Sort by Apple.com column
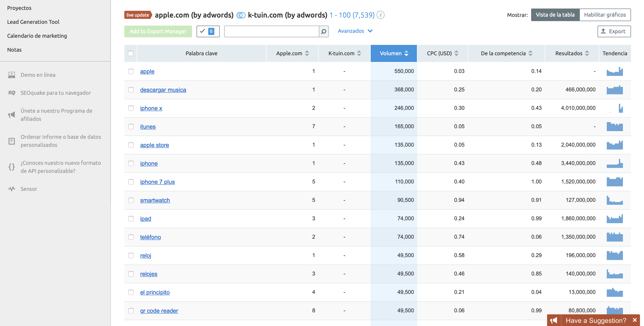Screen dimensions: 644x326 (292, 53)
